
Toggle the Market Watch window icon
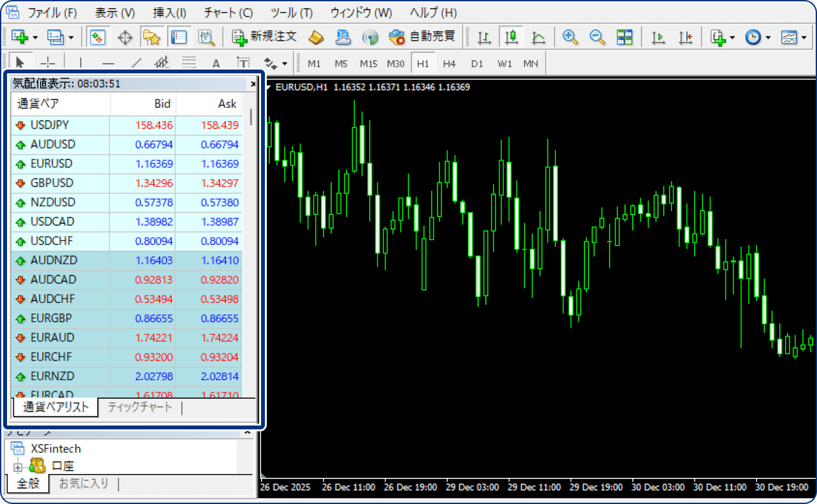(x=97, y=37)
